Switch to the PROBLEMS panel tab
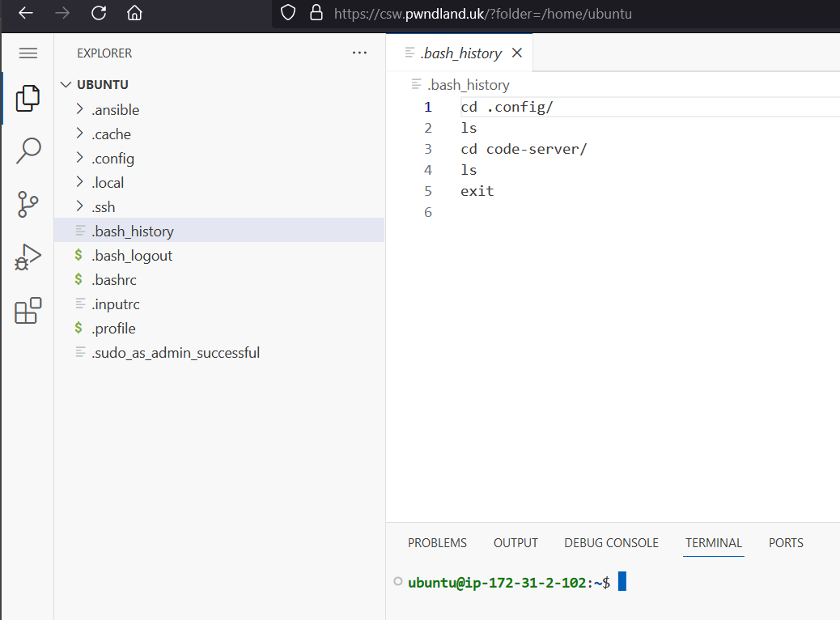Image resolution: width=840 pixels, height=620 pixels. click(x=437, y=543)
